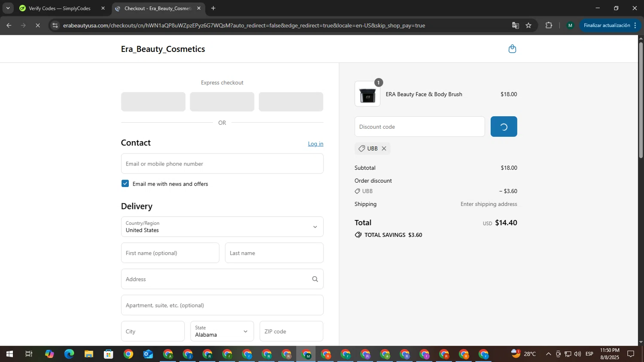
Task: Focus the Email or mobile phone field
Action: (x=222, y=163)
